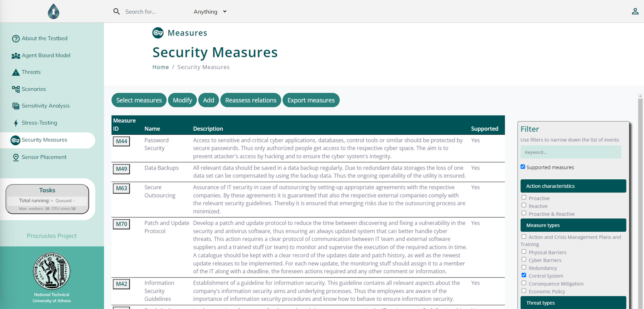Click the M70 measure ID box
The image size is (644, 309).
click(121, 224)
